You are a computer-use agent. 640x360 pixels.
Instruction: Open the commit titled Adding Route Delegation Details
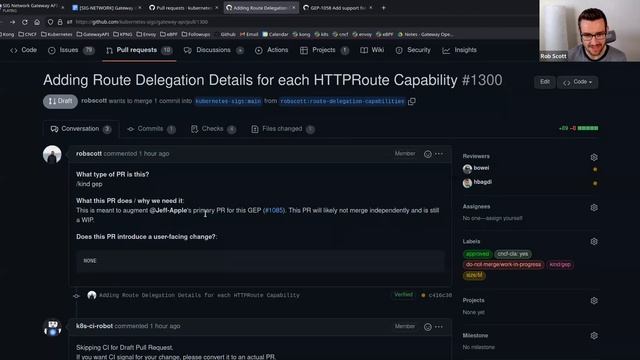point(199,295)
